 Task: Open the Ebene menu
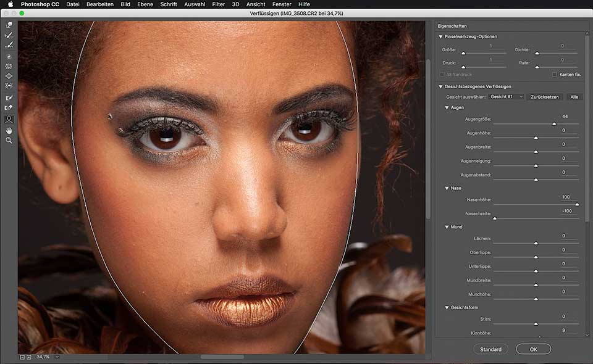click(145, 4)
